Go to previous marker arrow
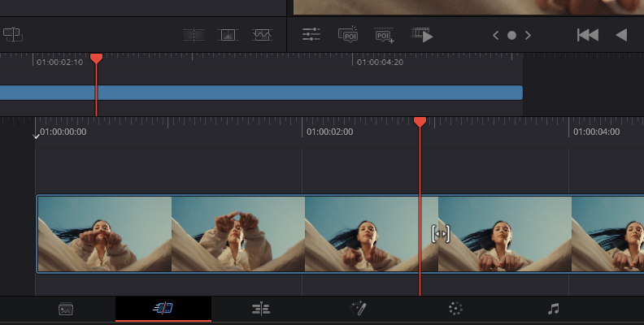The image size is (644, 325). click(496, 36)
